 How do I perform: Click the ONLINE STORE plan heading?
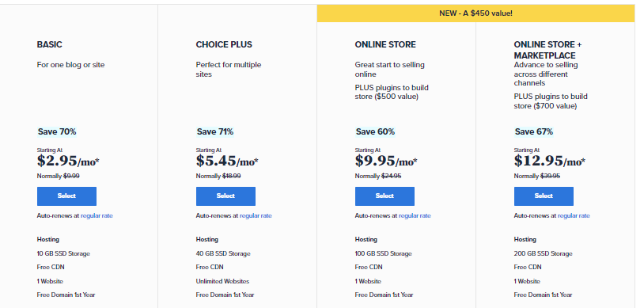point(385,44)
